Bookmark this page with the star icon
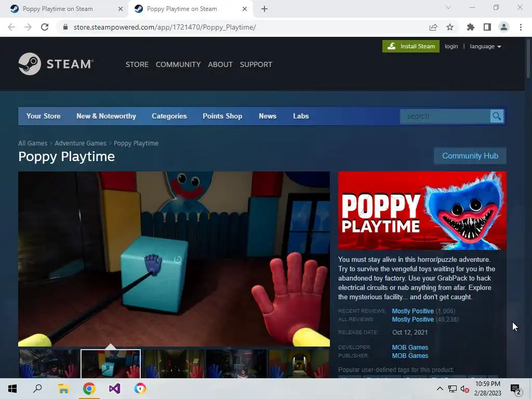 (x=450, y=27)
